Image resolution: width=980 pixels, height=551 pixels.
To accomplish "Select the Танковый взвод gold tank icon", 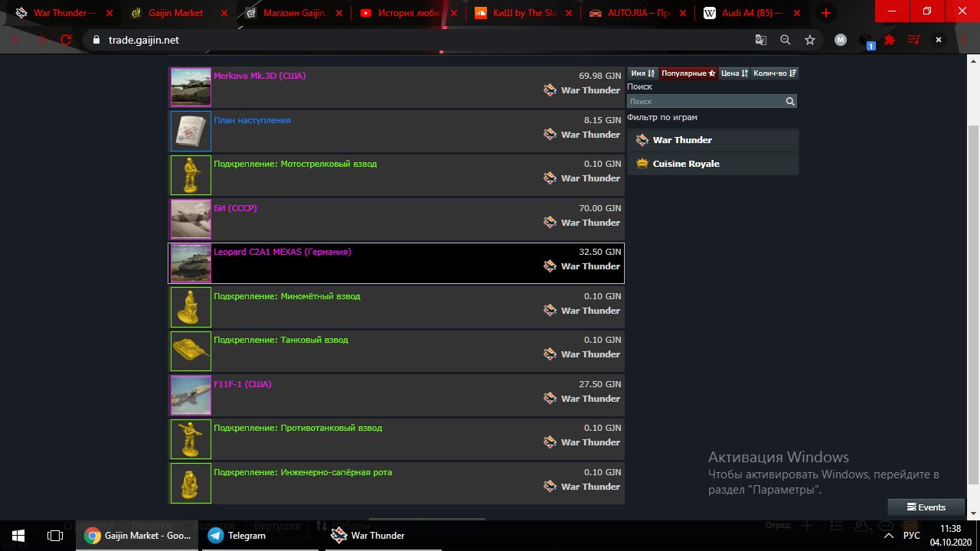I will click(191, 351).
